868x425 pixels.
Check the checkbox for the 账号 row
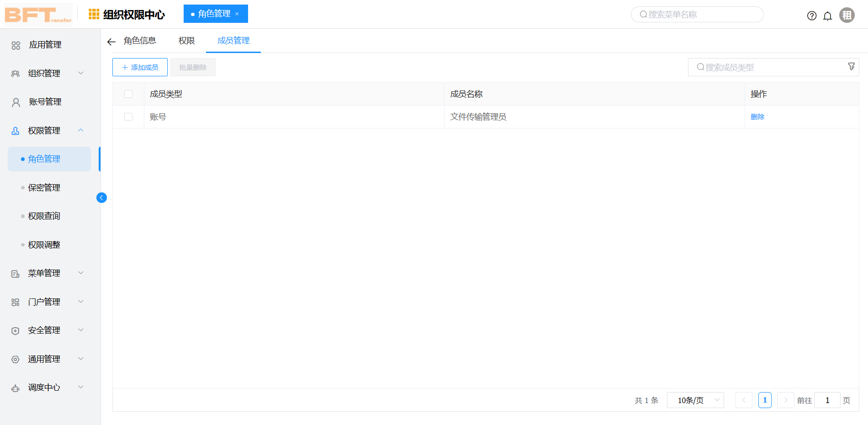tap(128, 117)
